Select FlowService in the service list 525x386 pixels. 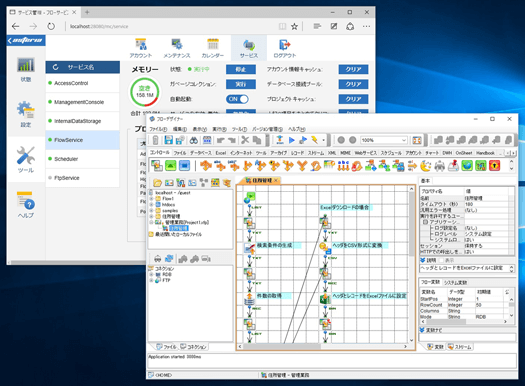click(x=83, y=140)
